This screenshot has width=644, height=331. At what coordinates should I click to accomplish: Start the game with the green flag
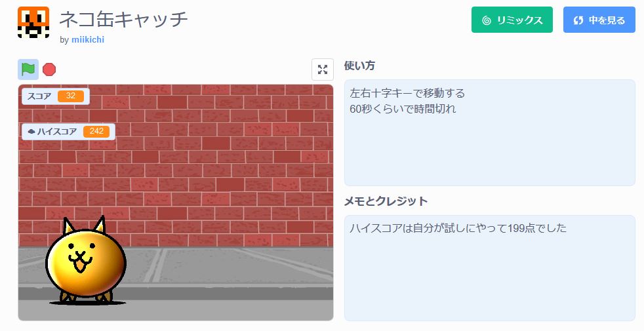(x=28, y=69)
